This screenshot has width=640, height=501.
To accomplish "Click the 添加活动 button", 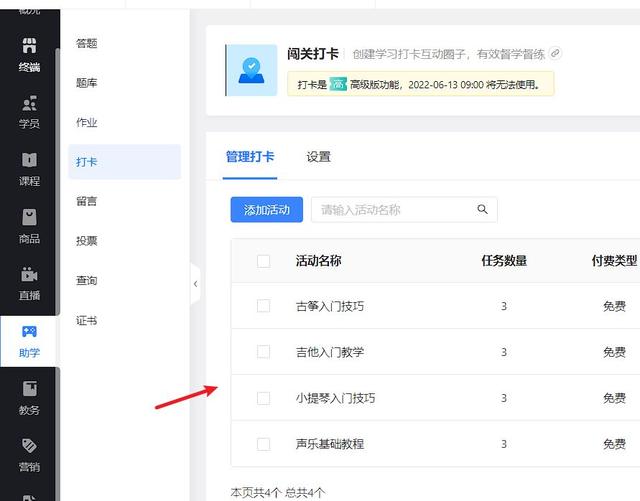I will click(x=266, y=210).
